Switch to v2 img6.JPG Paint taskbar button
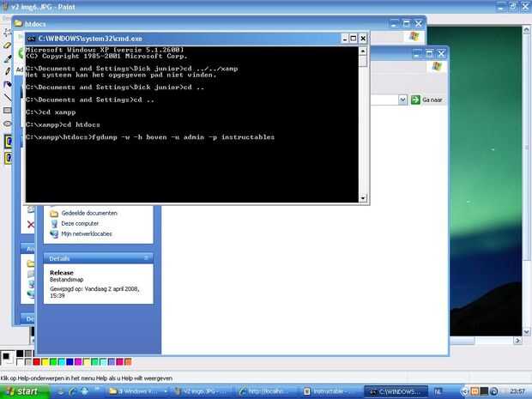The width and height of the screenshot is (532, 399). [202, 391]
